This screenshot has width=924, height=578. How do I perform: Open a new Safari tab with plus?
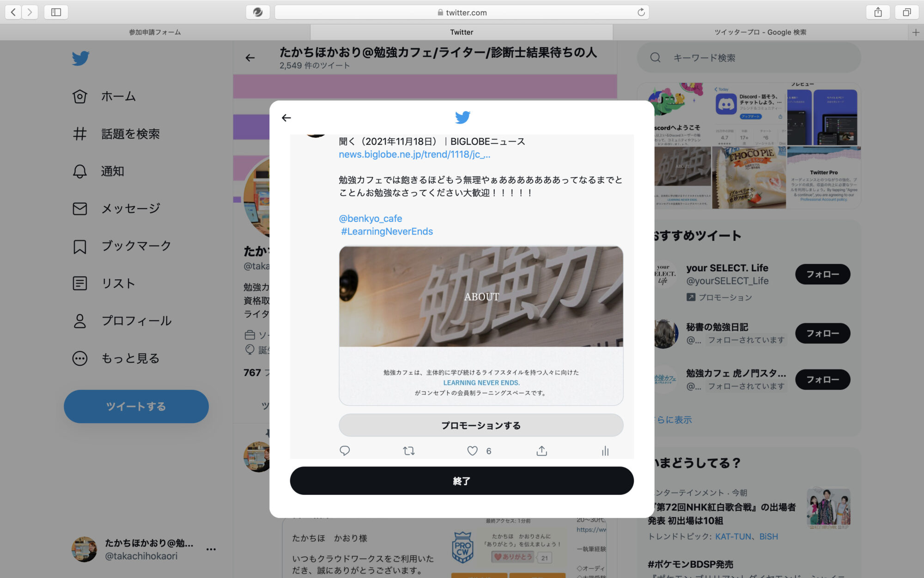pyautogui.click(x=916, y=32)
